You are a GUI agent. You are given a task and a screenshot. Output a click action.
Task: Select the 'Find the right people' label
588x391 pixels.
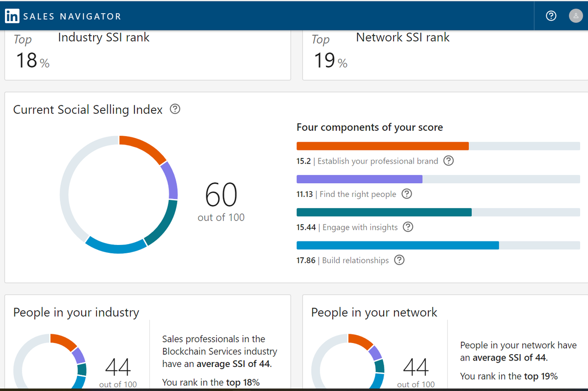click(x=357, y=194)
